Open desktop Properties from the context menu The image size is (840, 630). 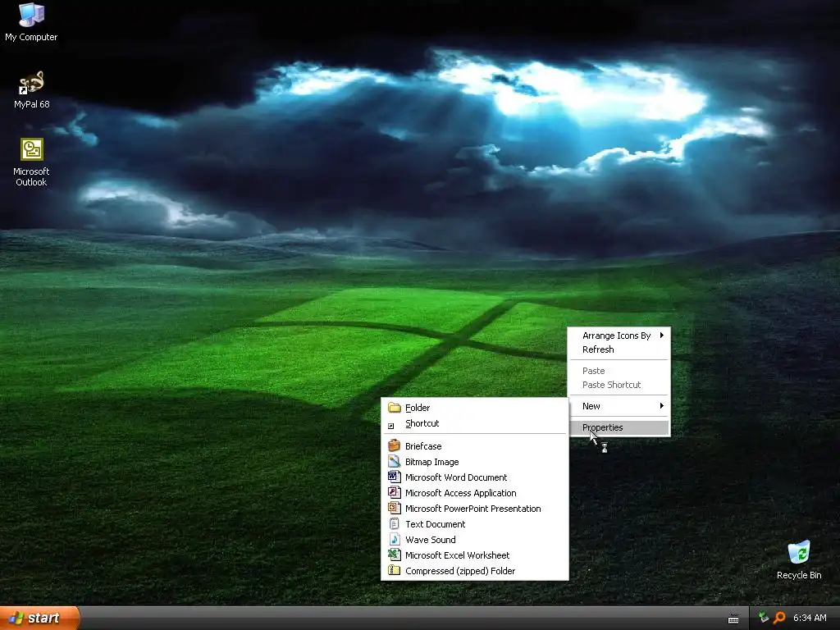tap(619, 427)
